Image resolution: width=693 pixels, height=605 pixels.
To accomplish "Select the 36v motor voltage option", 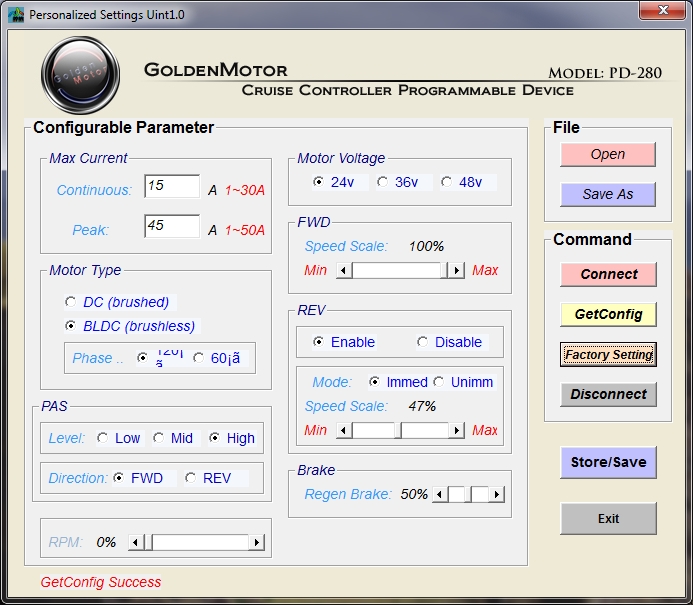I will point(383,182).
